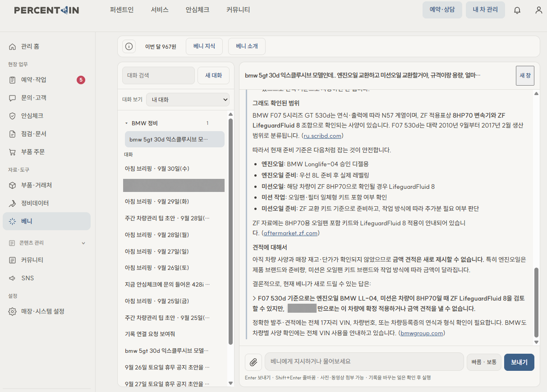This screenshot has height=392, width=547.
Task: Open chat in 새 창
Action: coord(525,76)
